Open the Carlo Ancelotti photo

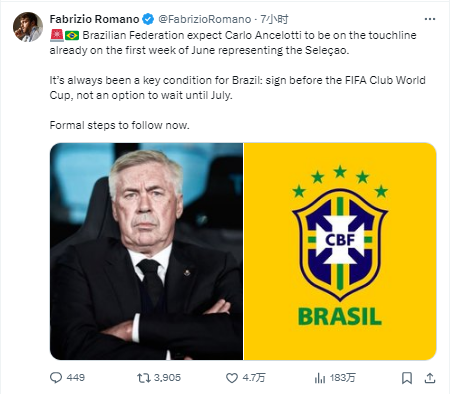click(x=146, y=251)
